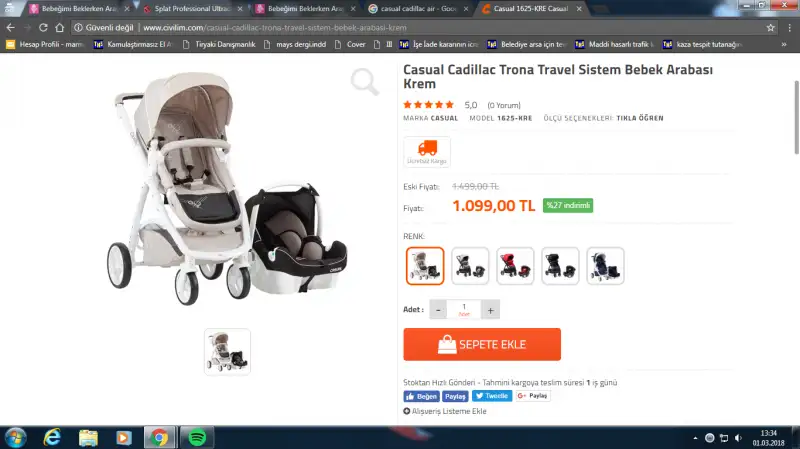The width and height of the screenshot is (800, 449).
Task: Open the browser home page icon
Action: tap(60, 28)
